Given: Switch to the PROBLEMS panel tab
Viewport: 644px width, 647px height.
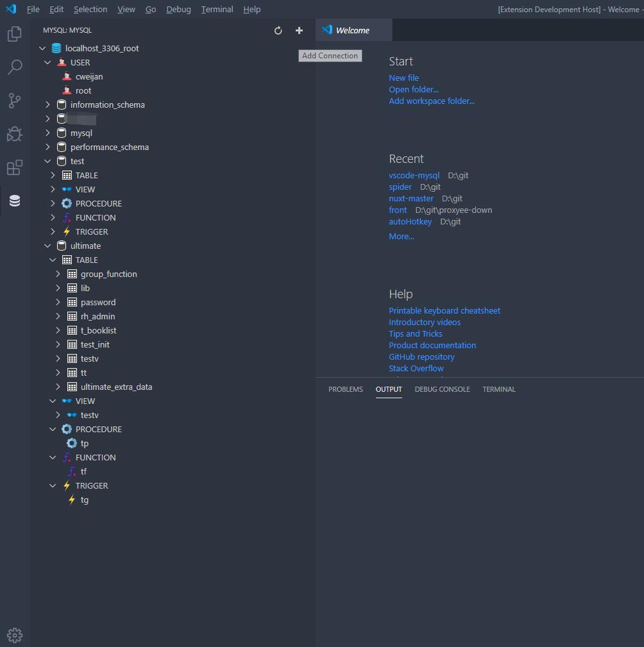Looking at the screenshot, I should click(346, 389).
